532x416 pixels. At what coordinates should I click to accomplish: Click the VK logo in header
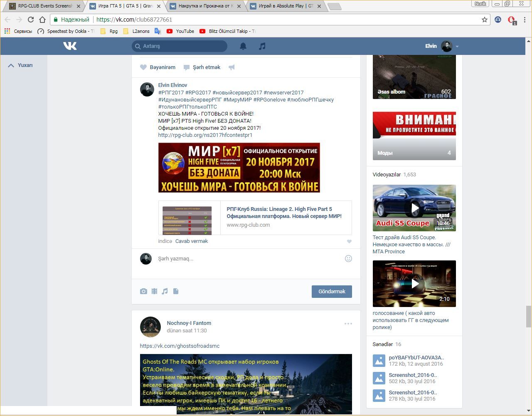(x=70, y=46)
